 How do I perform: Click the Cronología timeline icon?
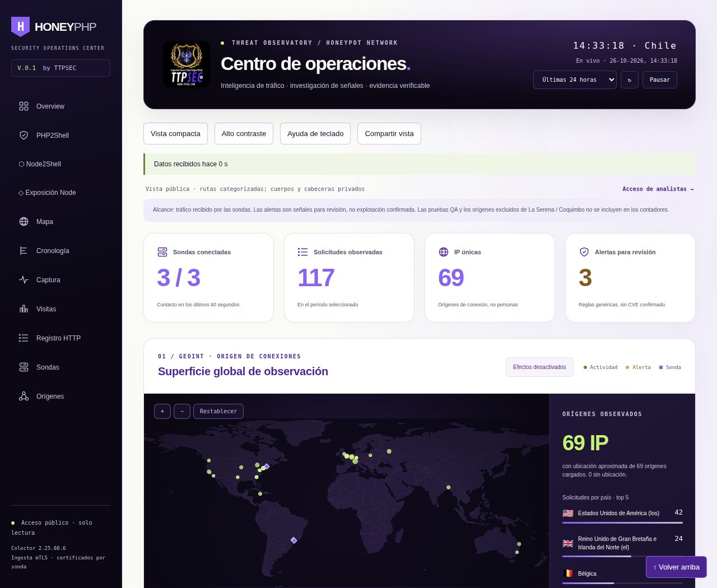[x=24, y=251]
